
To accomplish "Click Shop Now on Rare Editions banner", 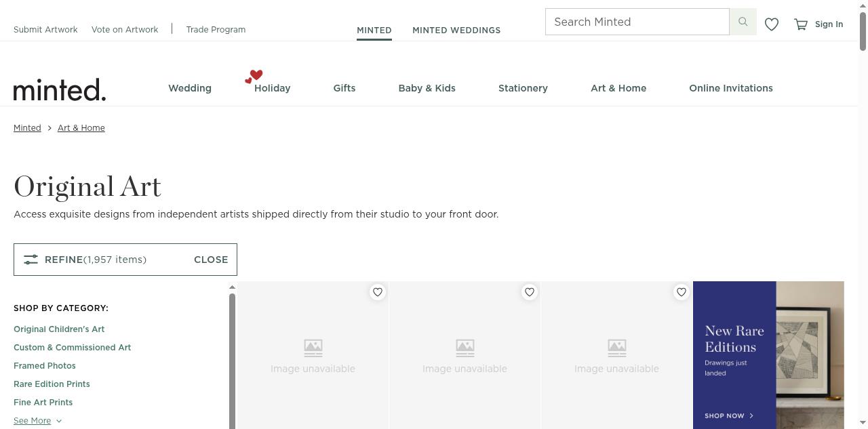I will click(x=729, y=415).
